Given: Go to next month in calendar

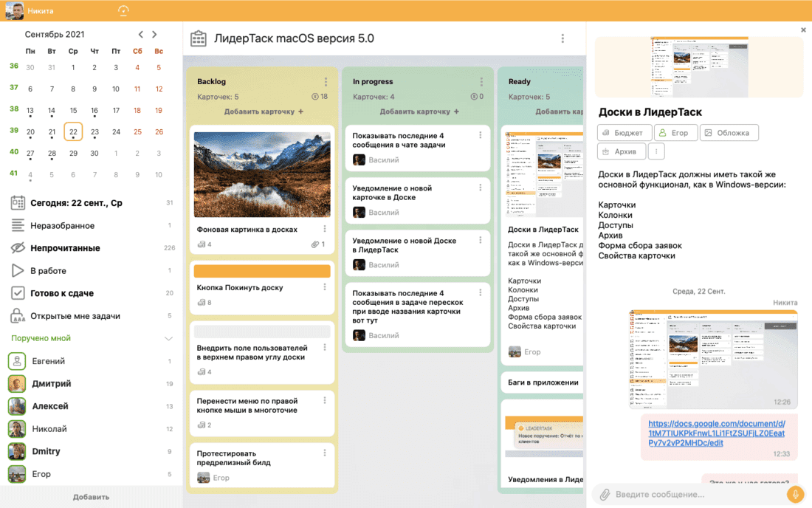Looking at the screenshot, I should click(x=154, y=34).
